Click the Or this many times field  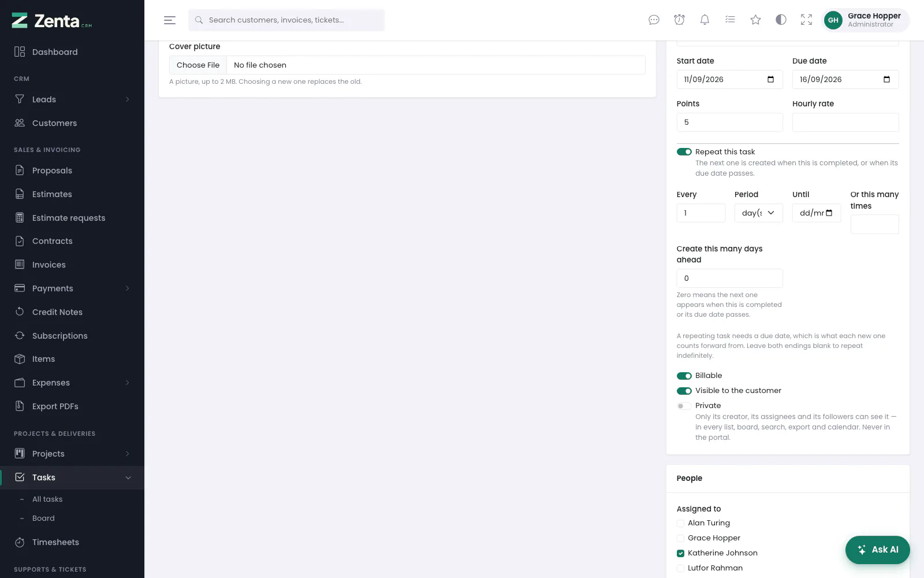pyautogui.click(x=875, y=224)
